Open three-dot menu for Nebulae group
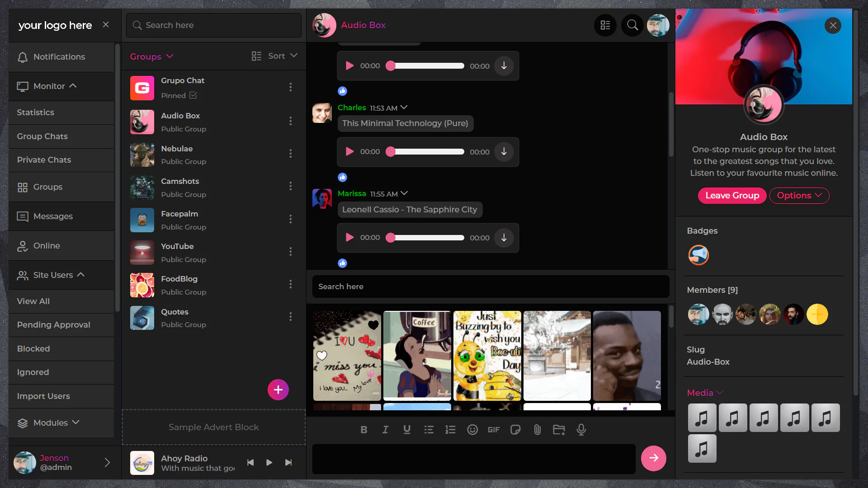 [291, 154]
